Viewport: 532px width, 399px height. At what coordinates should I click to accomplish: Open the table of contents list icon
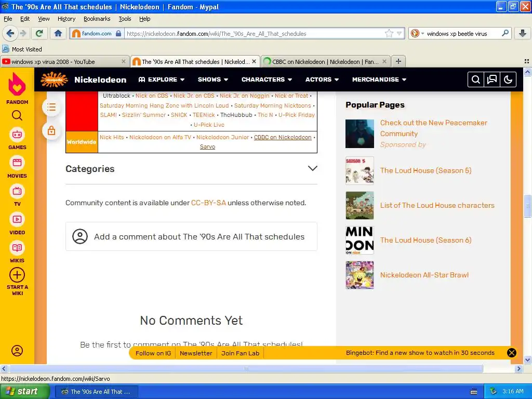point(51,107)
